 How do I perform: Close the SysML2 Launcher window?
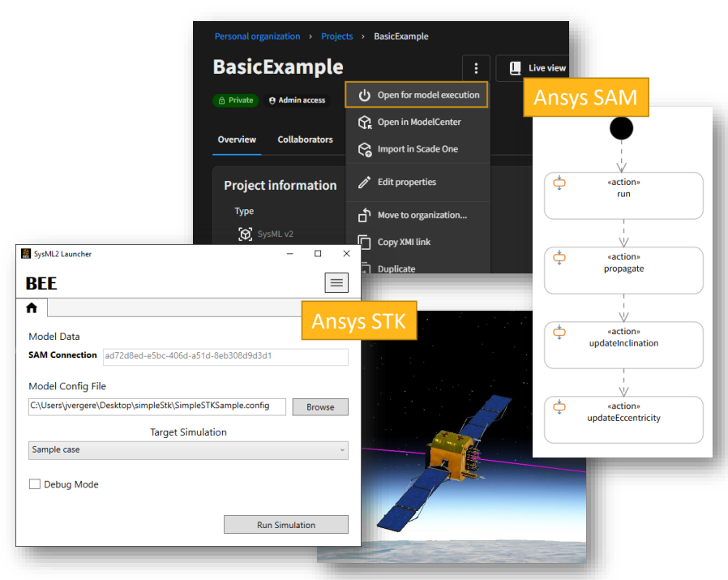tap(346, 253)
